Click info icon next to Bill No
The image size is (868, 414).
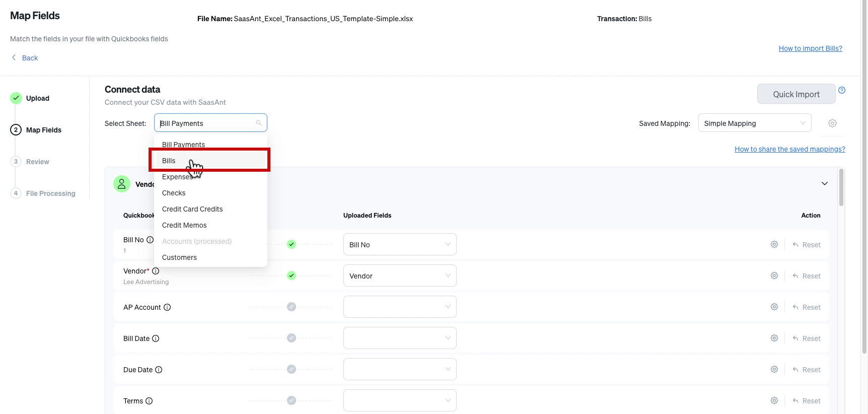[x=150, y=240]
